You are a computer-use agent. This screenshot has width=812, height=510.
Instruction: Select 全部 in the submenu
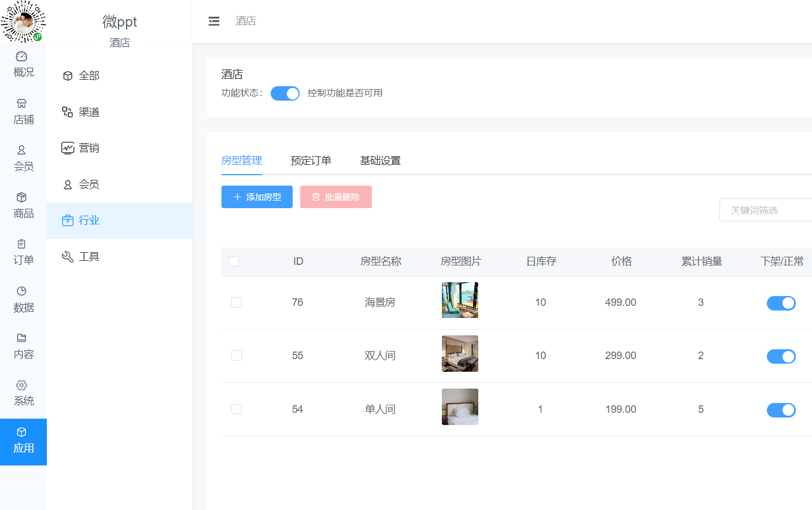point(120,76)
